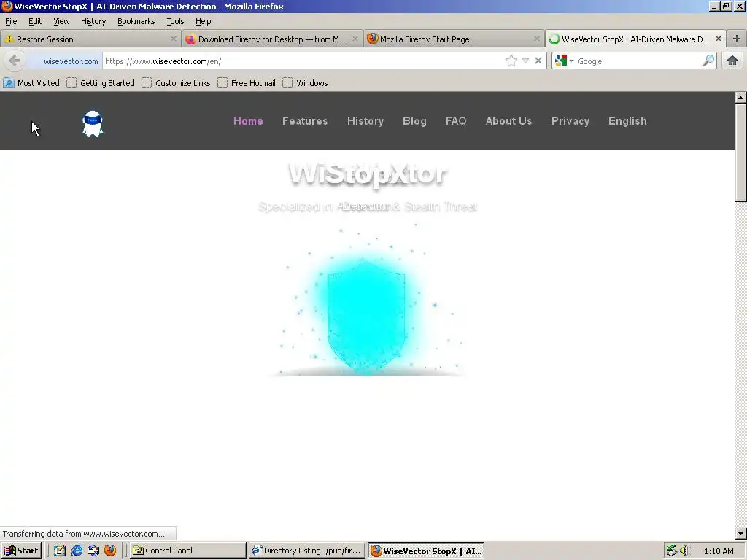747x560 pixels.
Task: Launch Firefox from quick launch bar
Action: coord(110,551)
